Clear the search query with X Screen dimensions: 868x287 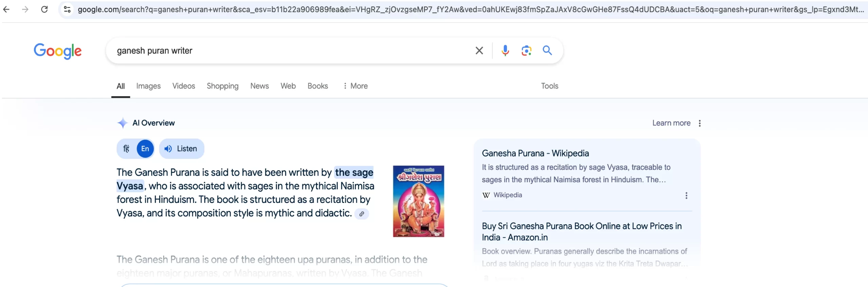click(479, 51)
